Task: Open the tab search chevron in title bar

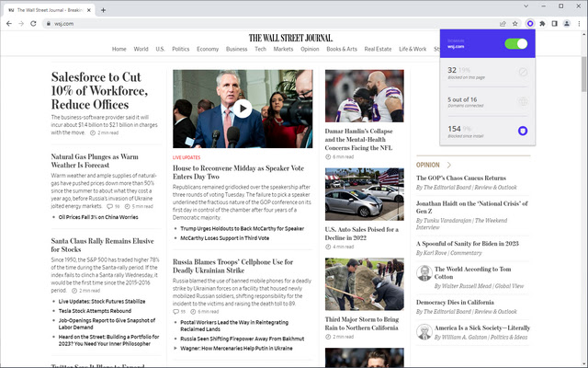Action: (526, 6)
